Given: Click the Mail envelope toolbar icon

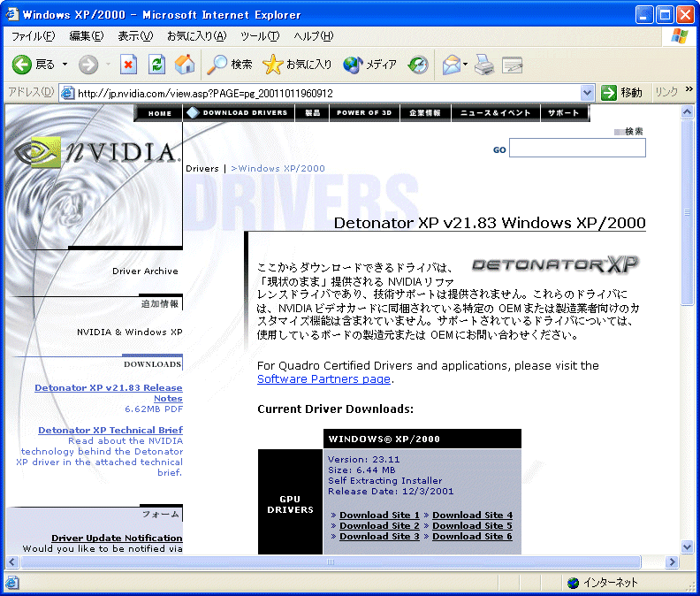Looking at the screenshot, I should click(x=452, y=65).
